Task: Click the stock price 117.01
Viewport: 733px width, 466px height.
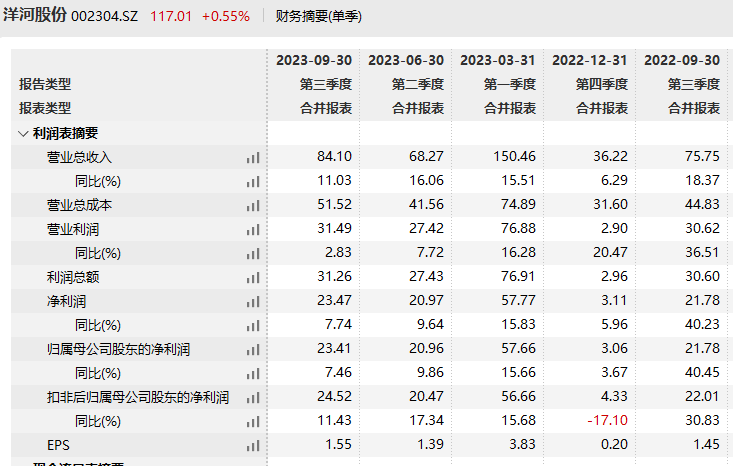Action: tap(171, 16)
